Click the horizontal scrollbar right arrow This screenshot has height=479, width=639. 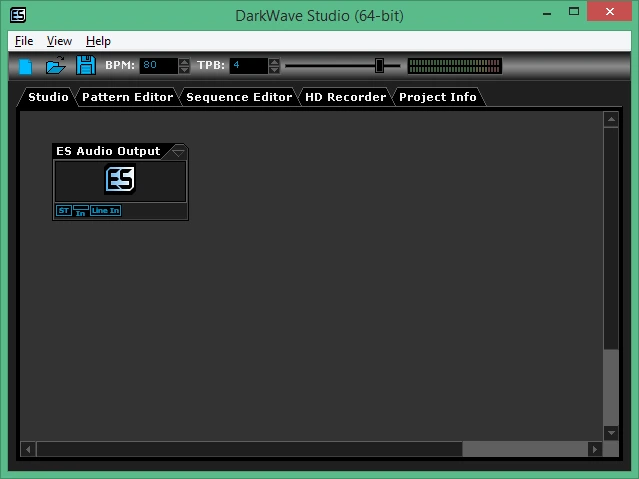click(x=595, y=449)
